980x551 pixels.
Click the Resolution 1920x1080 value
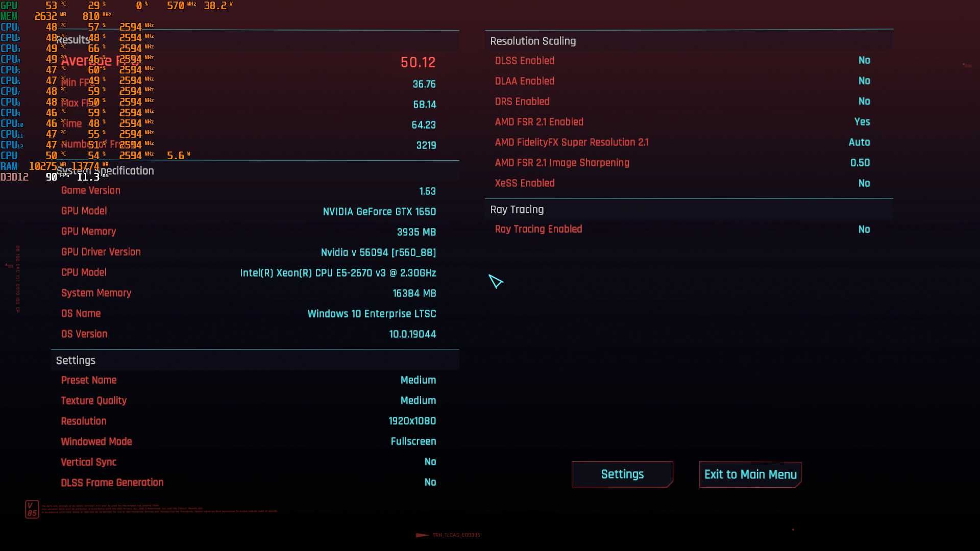(x=412, y=421)
